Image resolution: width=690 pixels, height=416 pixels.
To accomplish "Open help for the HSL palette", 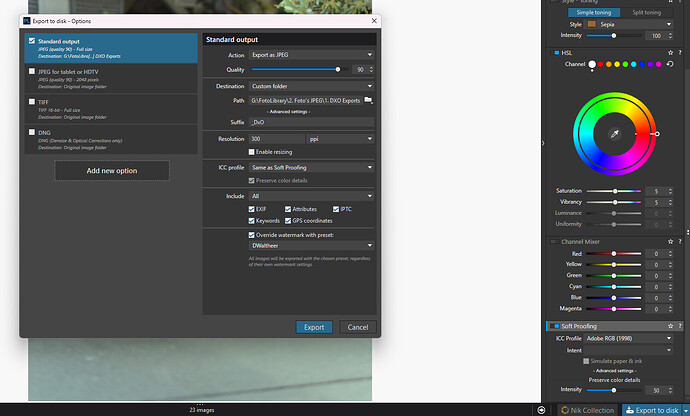I will 680,53.
